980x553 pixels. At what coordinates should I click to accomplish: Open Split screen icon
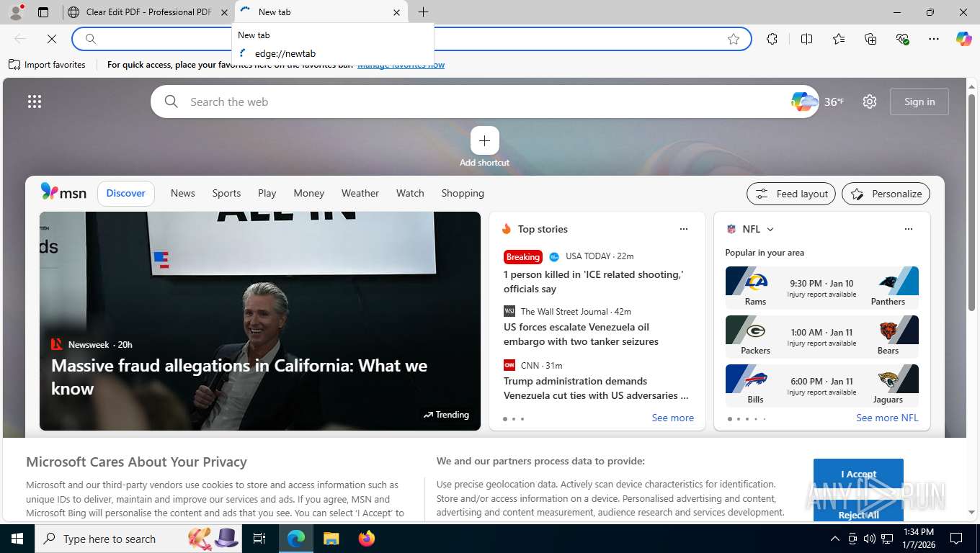806,39
